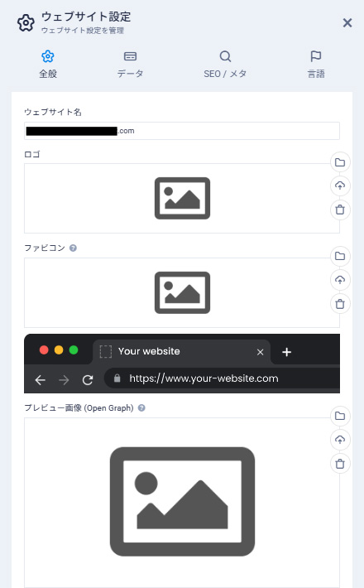Click upload cloud icon for プレビュー画像
Image resolution: width=364 pixels, height=588 pixels.
340,440
